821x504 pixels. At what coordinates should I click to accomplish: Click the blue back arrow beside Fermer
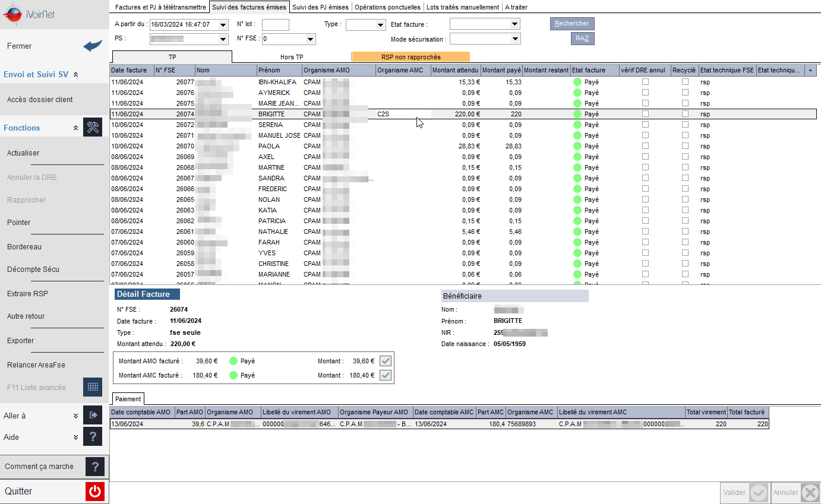click(93, 46)
